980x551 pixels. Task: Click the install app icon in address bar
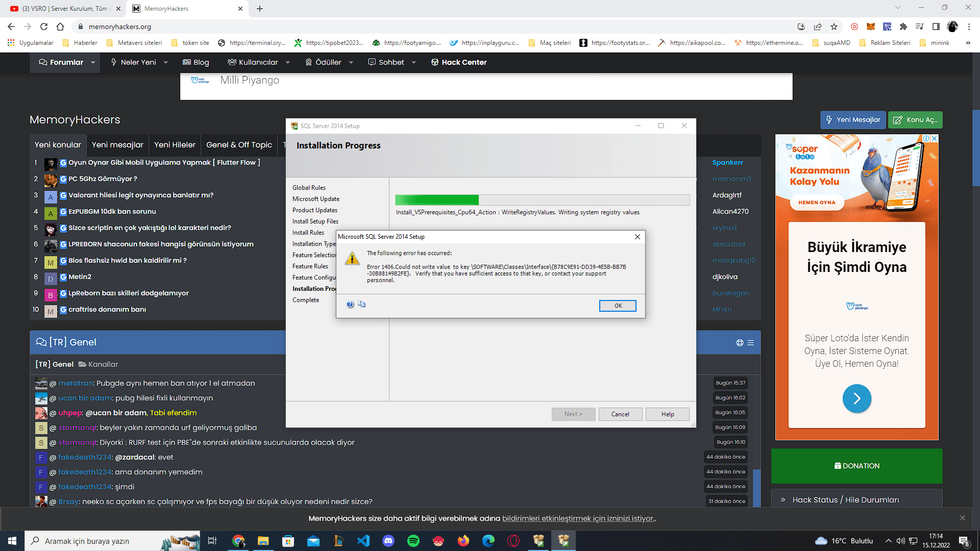point(801,27)
